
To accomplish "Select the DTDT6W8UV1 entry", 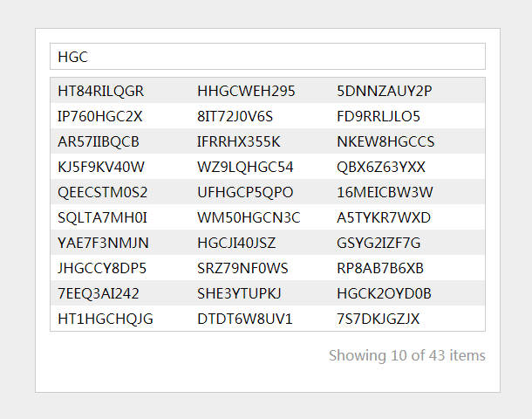I will click(244, 319).
